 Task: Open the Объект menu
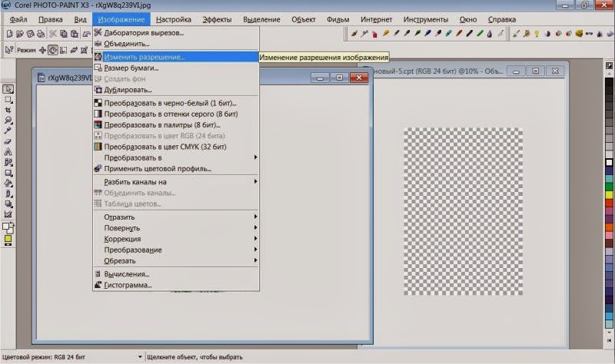(x=303, y=20)
